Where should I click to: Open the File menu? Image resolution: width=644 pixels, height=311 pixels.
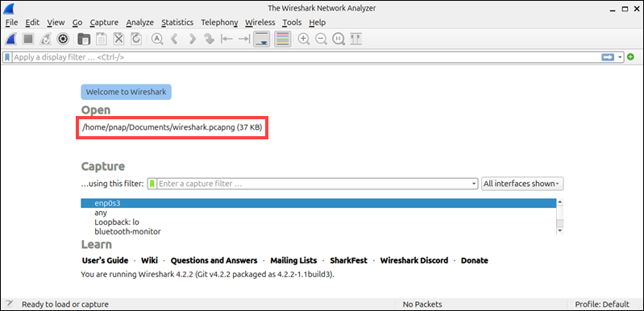(x=11, y=22)
